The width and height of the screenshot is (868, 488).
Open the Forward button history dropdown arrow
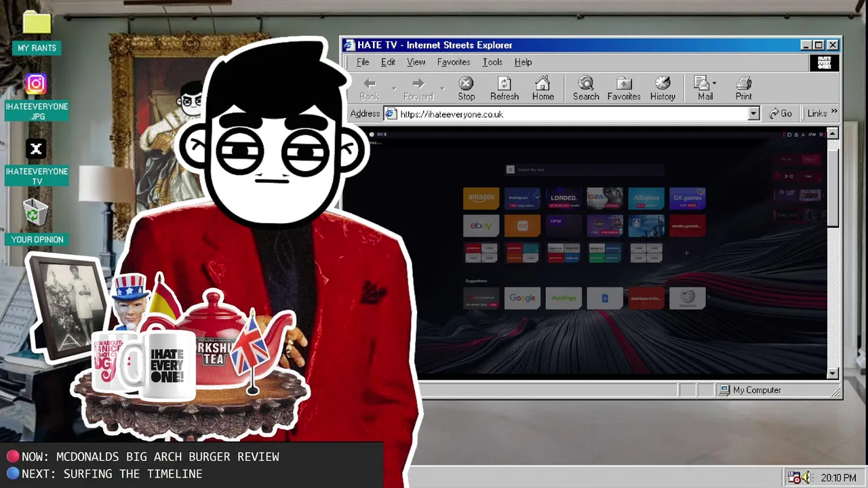pos(442,89)
